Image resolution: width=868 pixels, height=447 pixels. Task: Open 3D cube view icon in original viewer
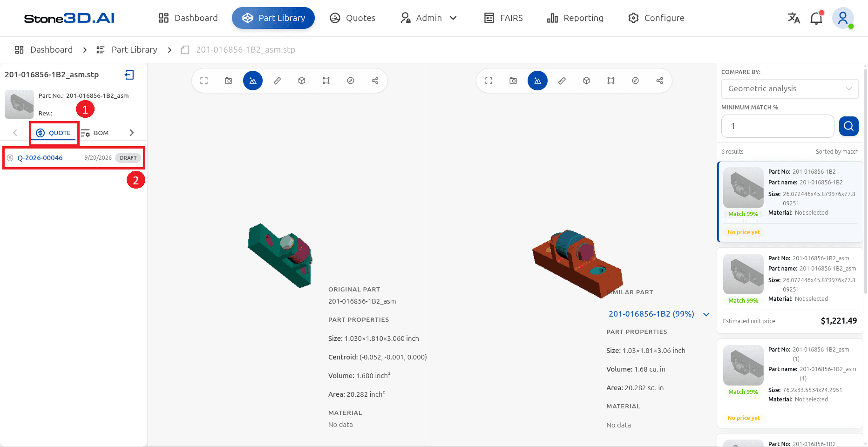302,81
